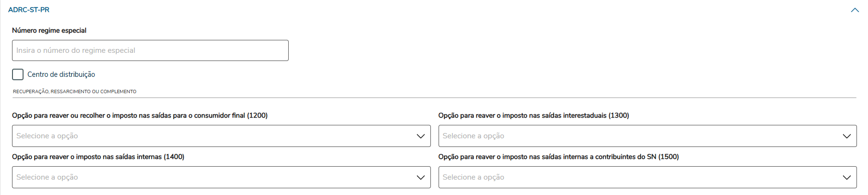Open the saídas internas (1400) dropdown field
This screenshot has width=868, height=195.
coord(211,177)
